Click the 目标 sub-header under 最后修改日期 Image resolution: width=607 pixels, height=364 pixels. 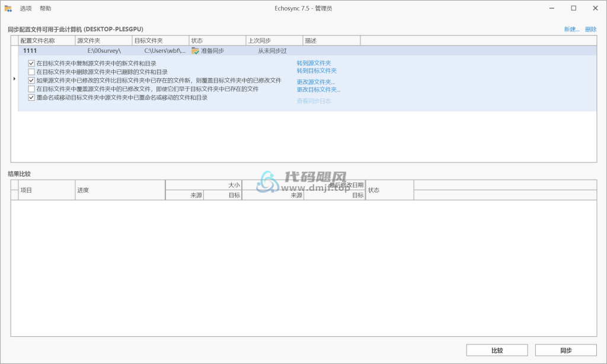click(335, 195)
